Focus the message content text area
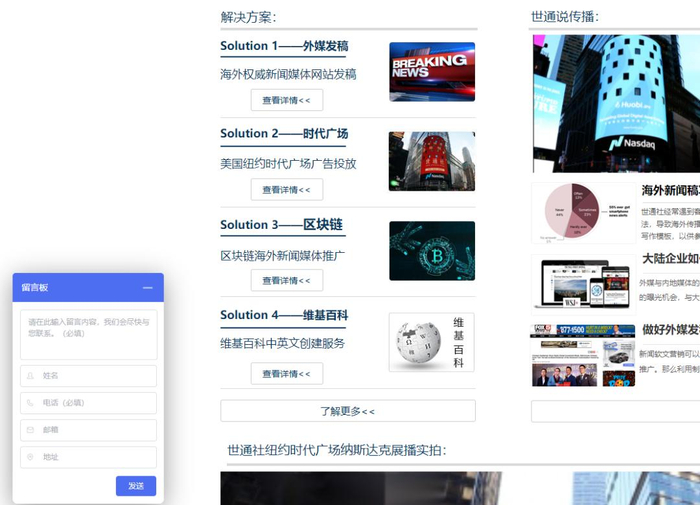The image size is (700, 505). tap(88, 334)
